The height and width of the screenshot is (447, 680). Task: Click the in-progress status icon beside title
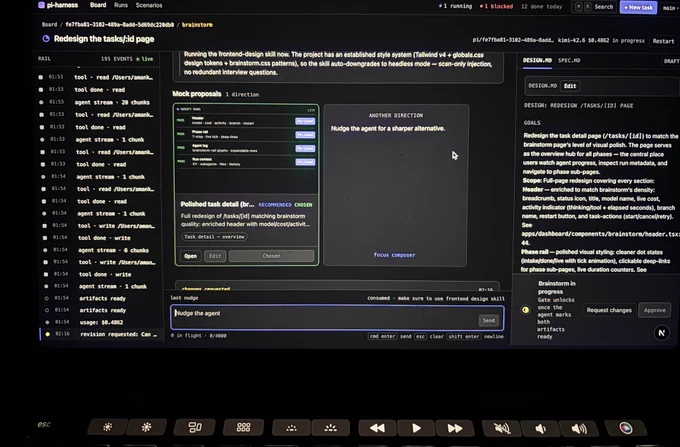[46, 39]
